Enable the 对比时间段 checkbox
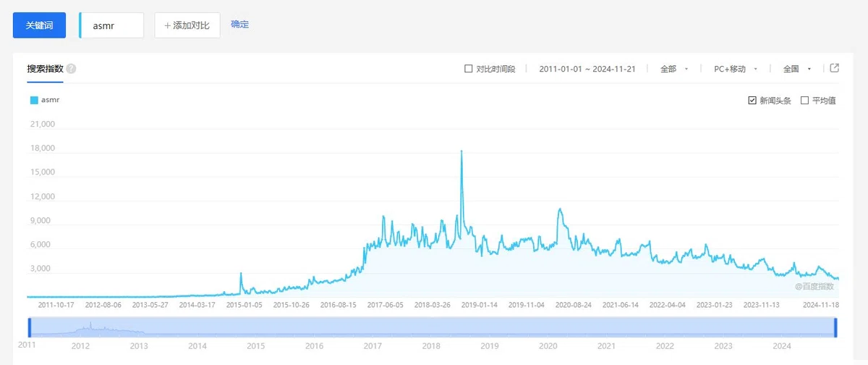 468,69
